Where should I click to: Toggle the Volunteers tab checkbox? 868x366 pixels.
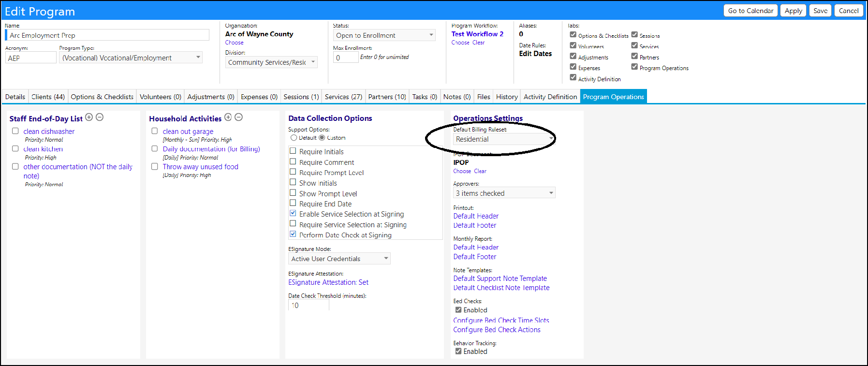(x=573, y=45)
